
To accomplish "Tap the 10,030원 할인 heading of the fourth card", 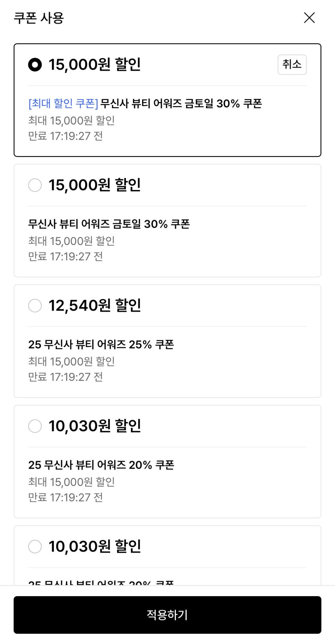I will 95,426.
